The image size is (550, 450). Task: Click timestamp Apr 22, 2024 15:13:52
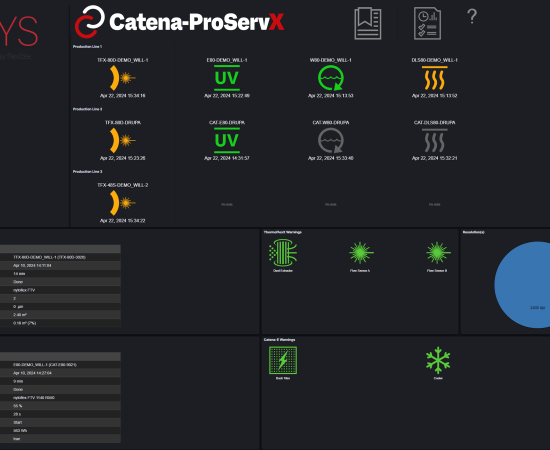(434, 95)
